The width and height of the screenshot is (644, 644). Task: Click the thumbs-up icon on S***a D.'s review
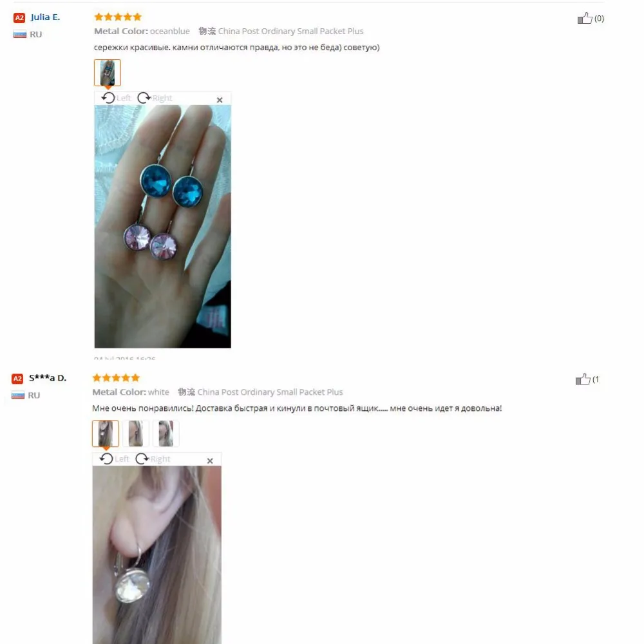click(582, 379)
